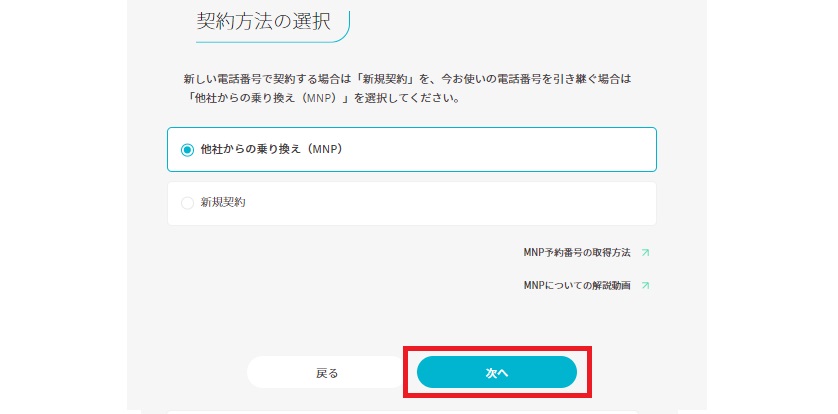Click the 契約方法の選択 heading
The width and height of the screenshot is (838, 414).
(x=263, y=22)
